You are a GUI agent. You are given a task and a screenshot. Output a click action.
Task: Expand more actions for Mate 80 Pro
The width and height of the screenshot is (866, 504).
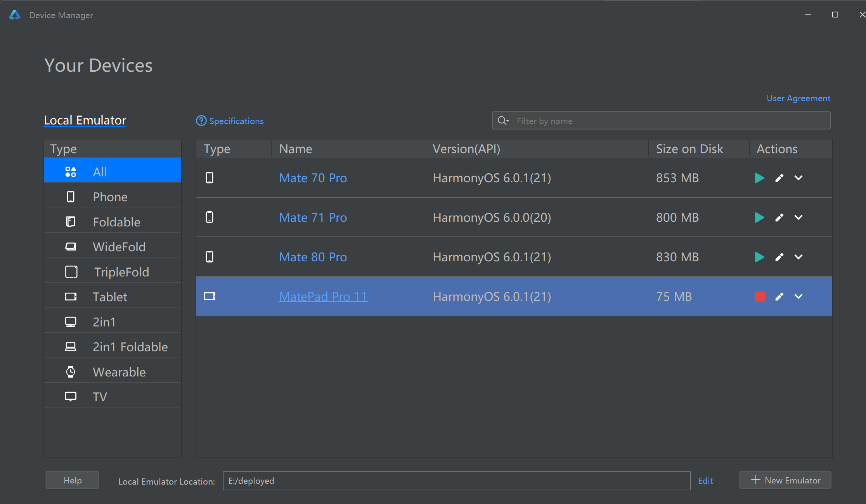(x=798, y=257)
